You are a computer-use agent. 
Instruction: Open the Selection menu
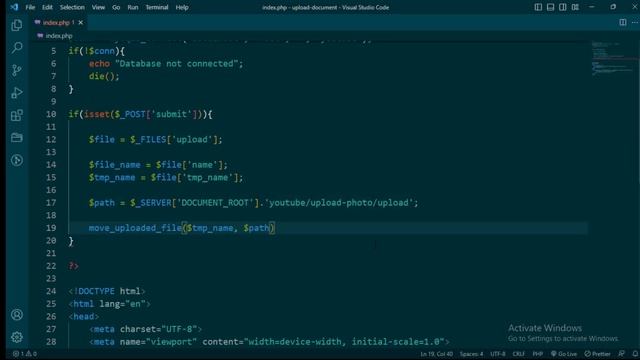tap(72, 7)
